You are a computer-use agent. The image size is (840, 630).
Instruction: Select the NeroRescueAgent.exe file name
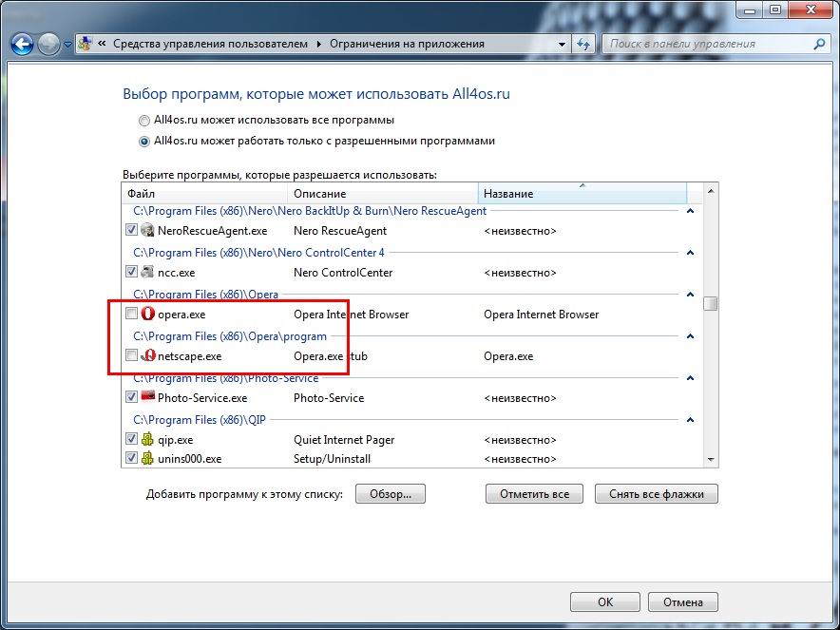[213, 231]
